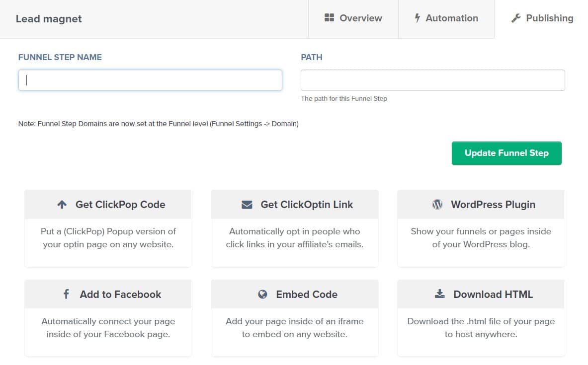Click the Download HTML download icon

click(x=439, y=294)
